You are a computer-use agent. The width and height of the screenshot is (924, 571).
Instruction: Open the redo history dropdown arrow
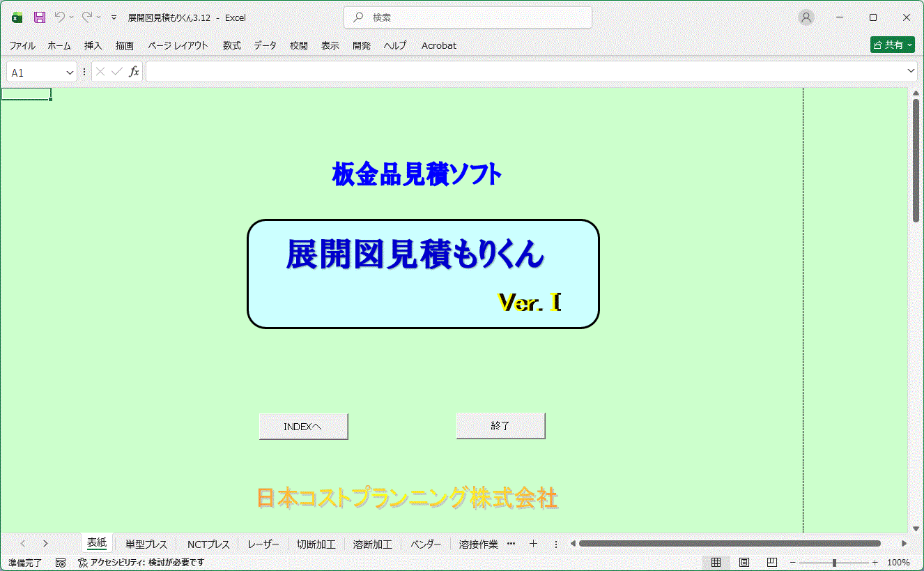click(98, 17)
